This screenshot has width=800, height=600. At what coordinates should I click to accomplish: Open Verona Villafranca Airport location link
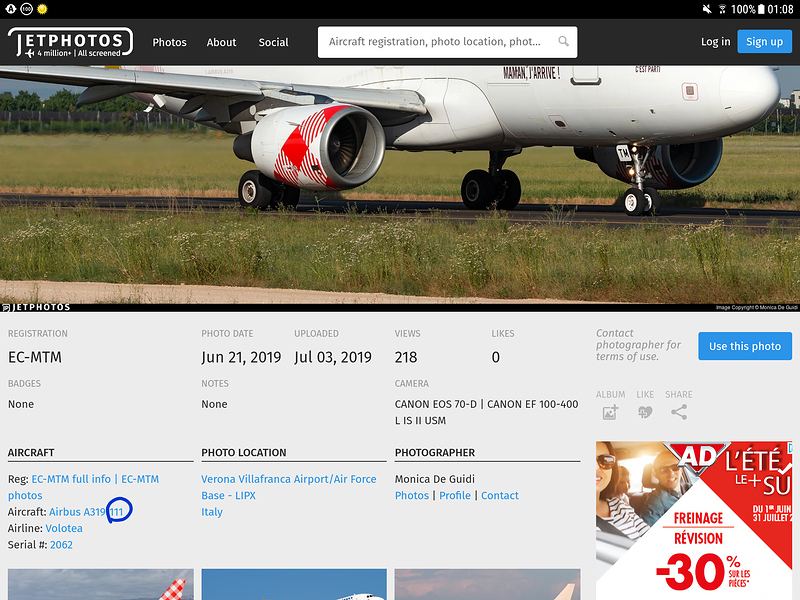coord(289,487)
